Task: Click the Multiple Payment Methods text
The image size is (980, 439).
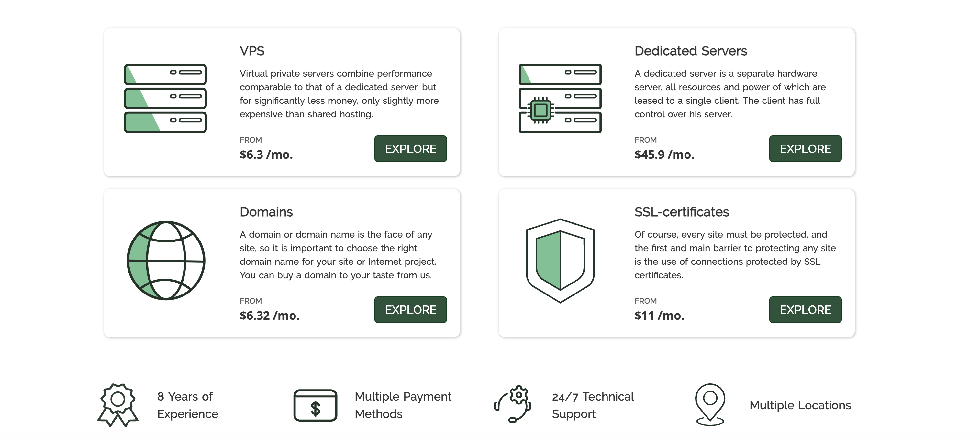Action: click(403, 405)
